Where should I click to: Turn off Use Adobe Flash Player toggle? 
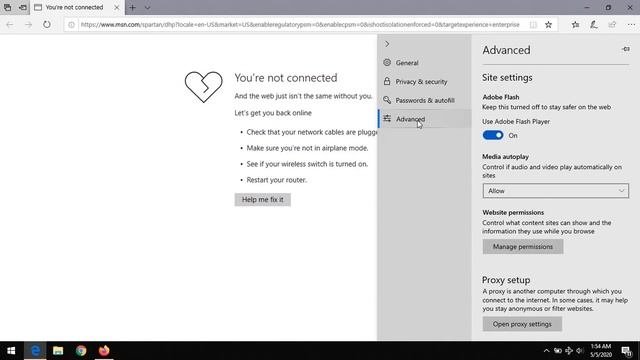pyautogui.click(x=493, y=135)
